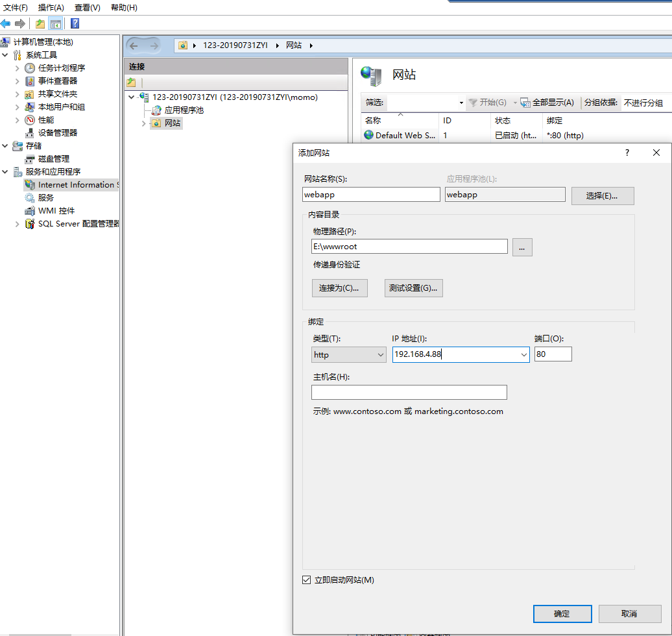The height and width of the screenshot is (636, 672).
Task: Open Task Scheduler (任务计划程序) in tree
Action: click(61, 68)
